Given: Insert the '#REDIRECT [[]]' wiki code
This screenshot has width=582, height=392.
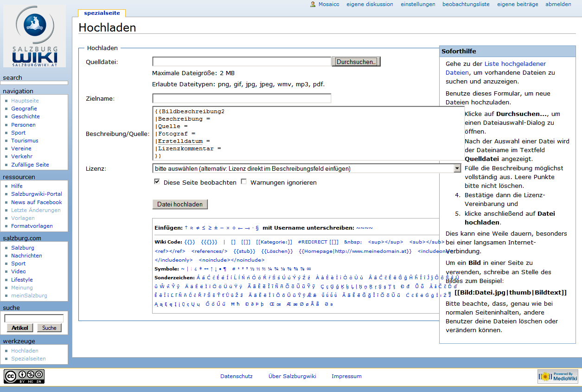Looking at the screenshot, I should [318, 242].
